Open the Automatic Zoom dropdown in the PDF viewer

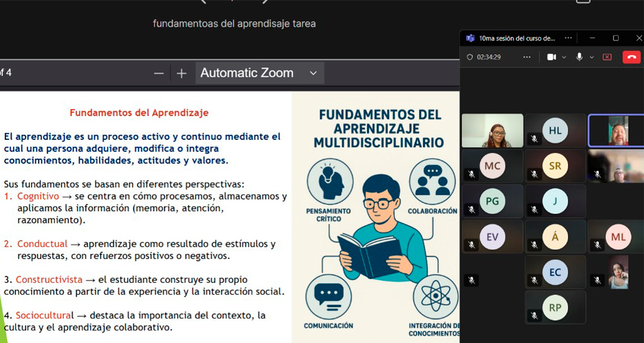[259, 73]
